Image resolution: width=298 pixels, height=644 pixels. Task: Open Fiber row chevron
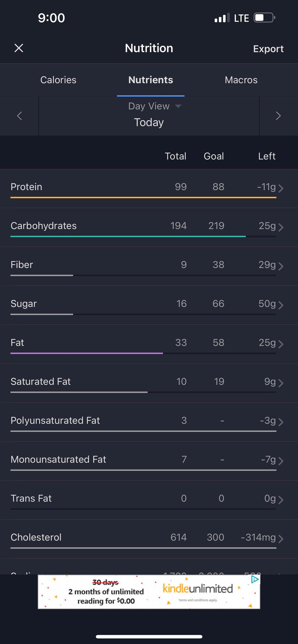pos(281,266)
